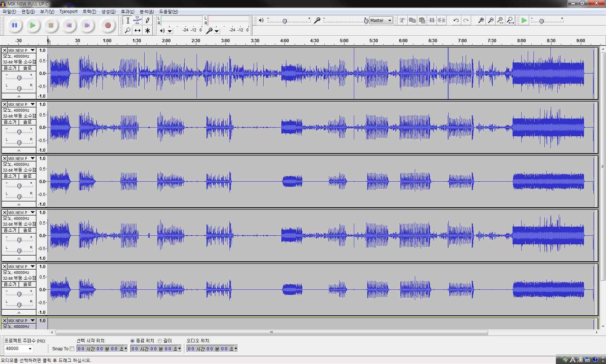Open the output meter speaker dropdown

click(170, 31)
